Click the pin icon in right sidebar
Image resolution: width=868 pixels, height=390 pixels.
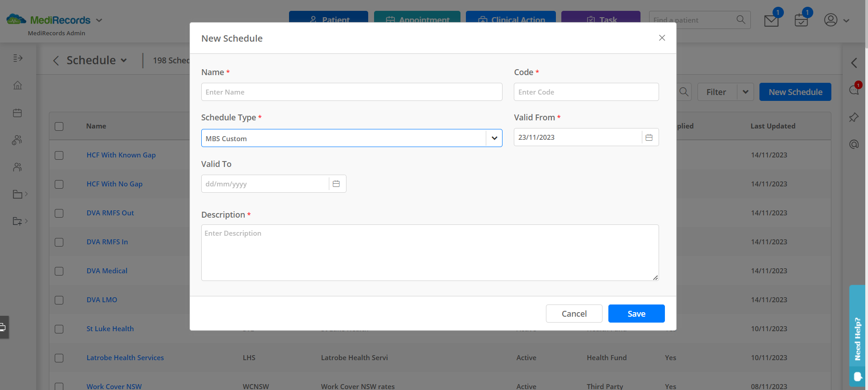854,117
